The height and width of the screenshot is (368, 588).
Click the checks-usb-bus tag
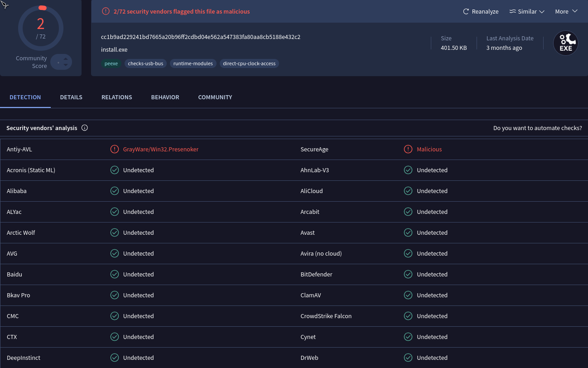pos(145,63)
